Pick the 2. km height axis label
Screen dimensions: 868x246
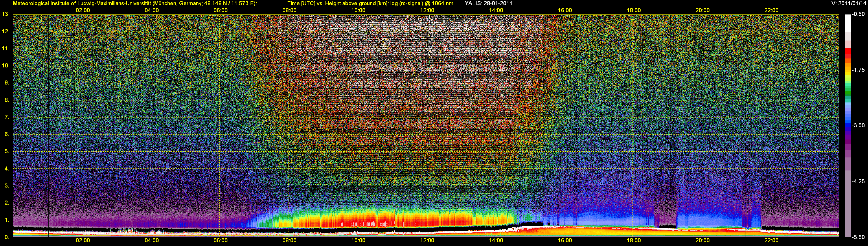(7, 203)
